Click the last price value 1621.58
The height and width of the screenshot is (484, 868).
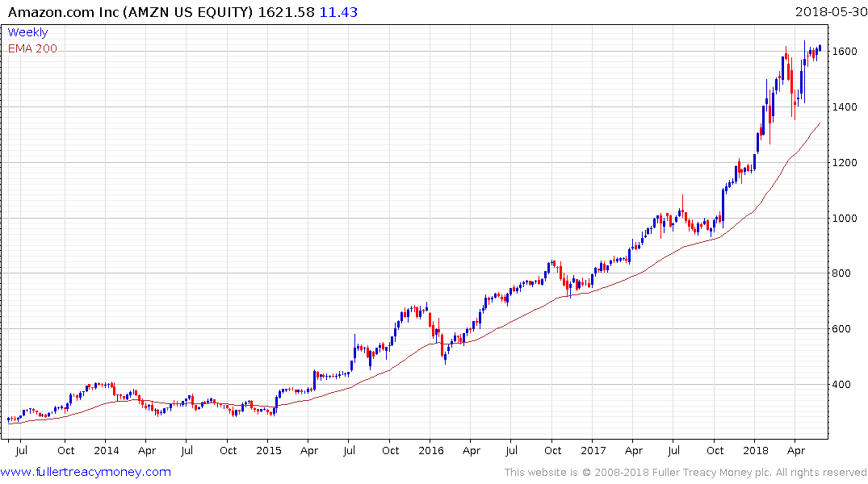pos(286,12)
